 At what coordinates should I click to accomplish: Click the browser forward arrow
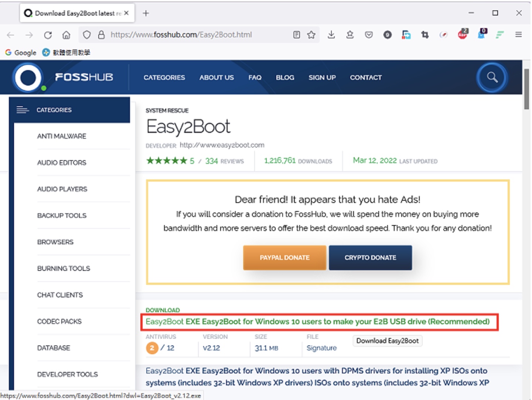pos(29,35)
